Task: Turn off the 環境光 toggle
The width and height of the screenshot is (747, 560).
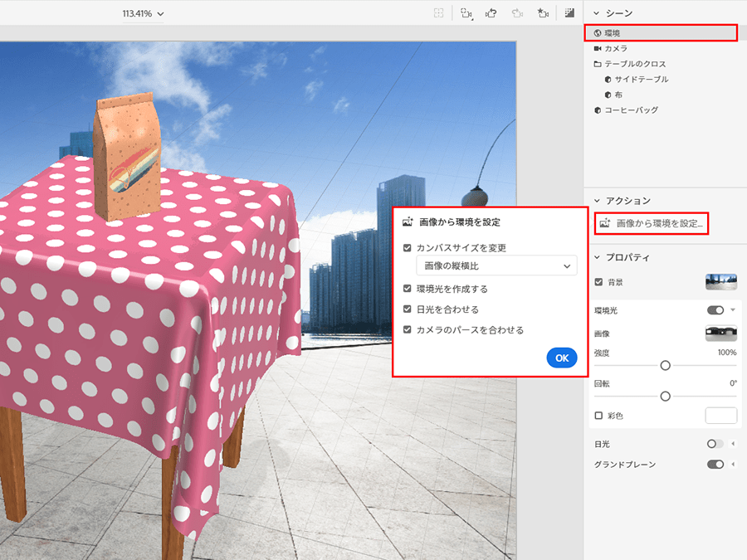Action: click(x=715, y=310)
